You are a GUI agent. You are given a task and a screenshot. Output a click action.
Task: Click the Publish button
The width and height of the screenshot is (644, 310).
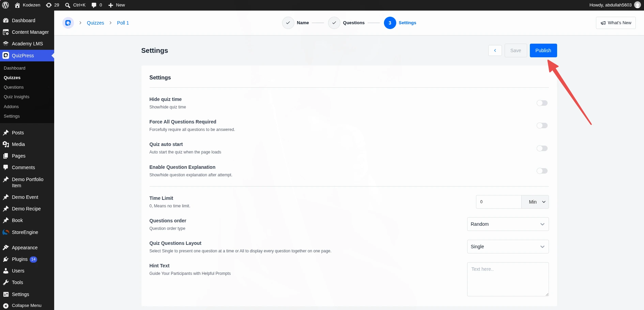543,50
